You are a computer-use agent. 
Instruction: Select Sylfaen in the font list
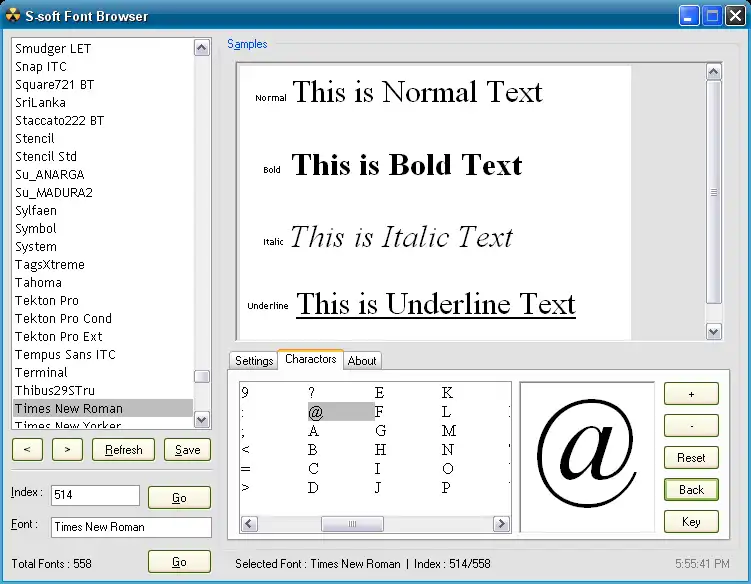103,210
